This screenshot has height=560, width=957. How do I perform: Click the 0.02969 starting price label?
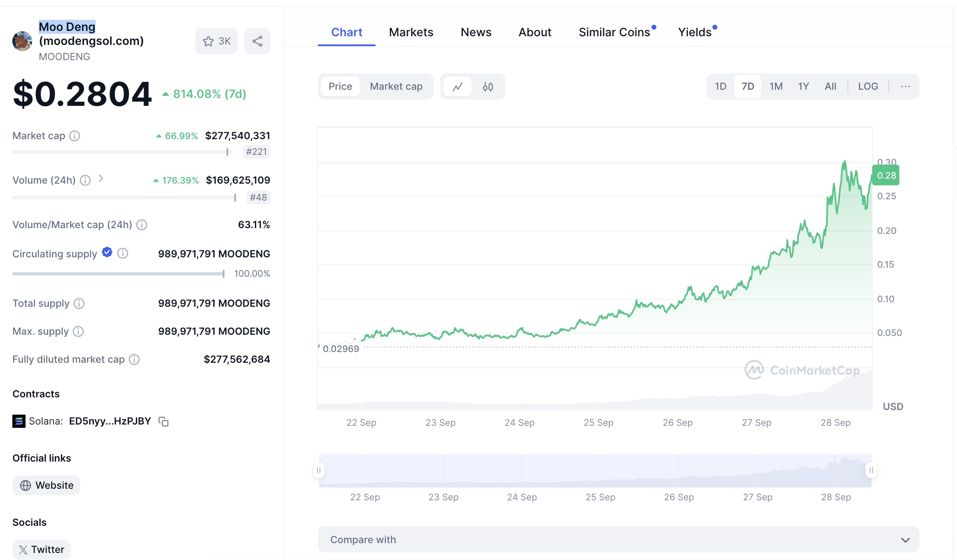click(x=341, y=349)
